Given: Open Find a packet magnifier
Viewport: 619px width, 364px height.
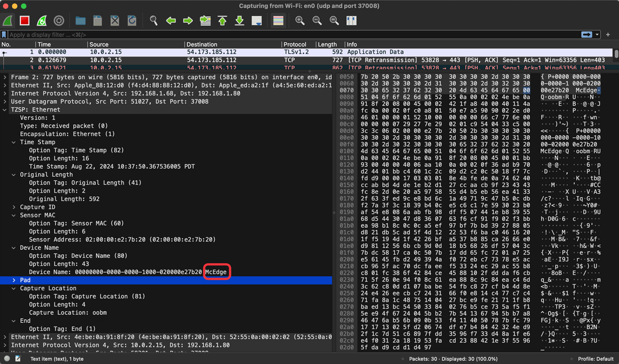Looking at the screenshot, I should (154, 21).
